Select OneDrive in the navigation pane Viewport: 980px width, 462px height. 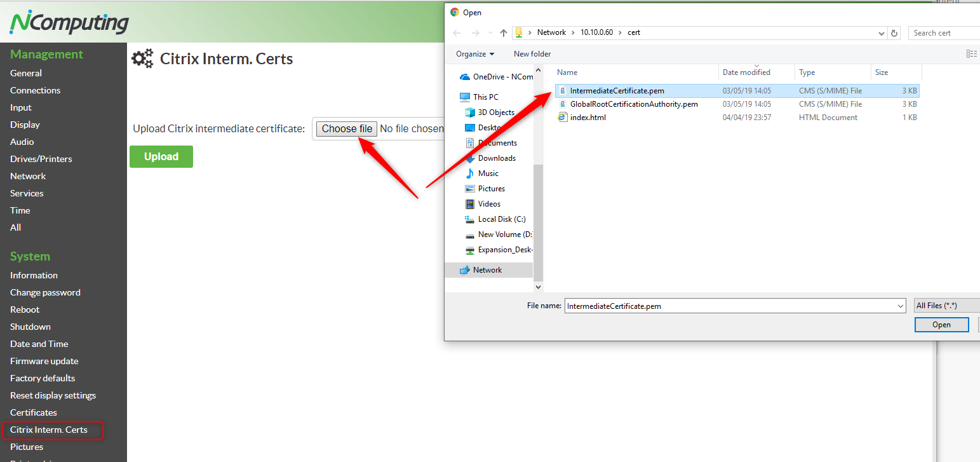(497, 77)
